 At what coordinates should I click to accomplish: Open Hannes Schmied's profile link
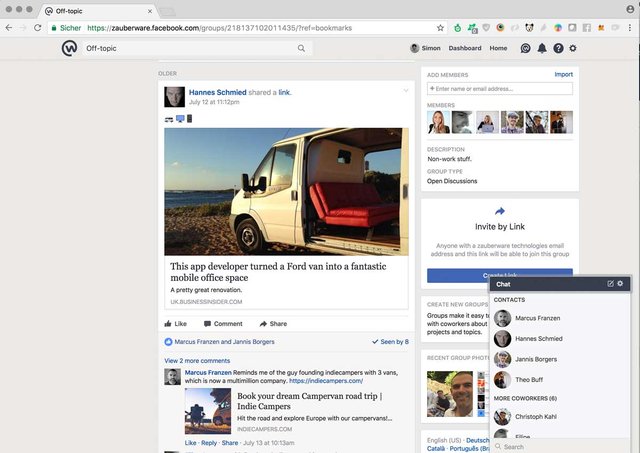[x=218, y=92]
